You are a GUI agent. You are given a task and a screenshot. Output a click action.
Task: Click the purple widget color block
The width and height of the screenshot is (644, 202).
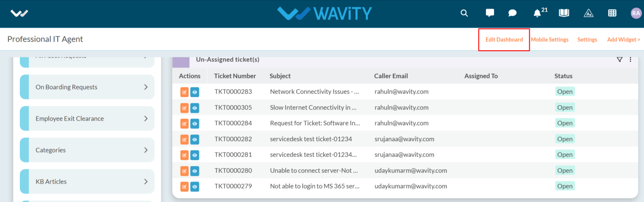click(181, 62)
